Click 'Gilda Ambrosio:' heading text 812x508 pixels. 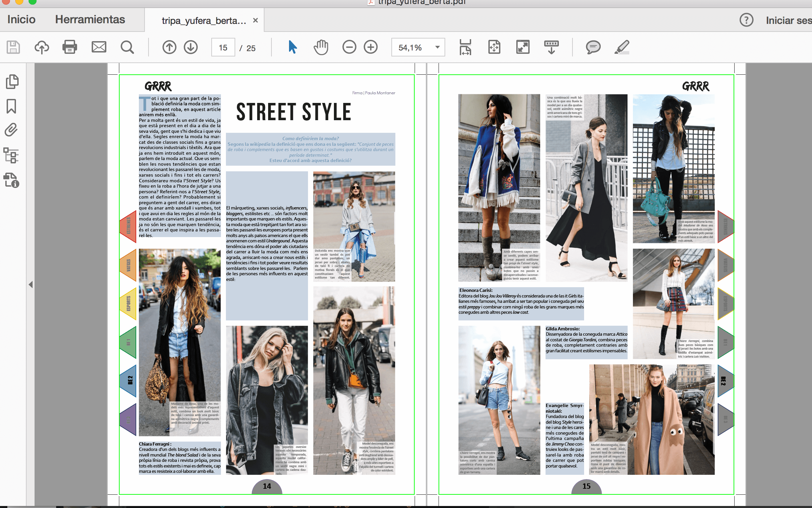tap(562, 329)
